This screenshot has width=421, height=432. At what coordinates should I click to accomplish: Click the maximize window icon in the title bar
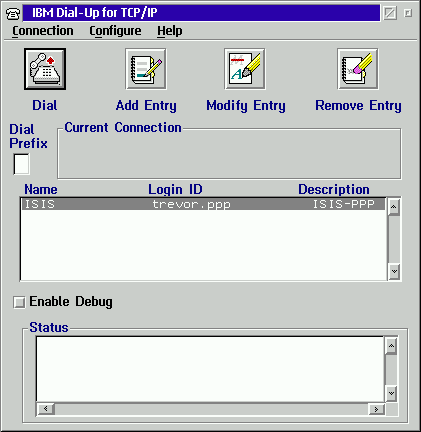tap(408, 13)
